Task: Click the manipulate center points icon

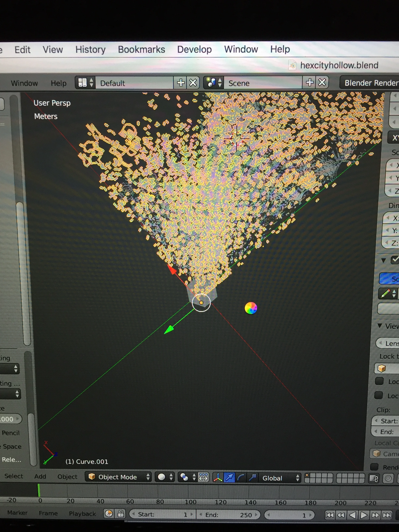Action: [203, 477]
